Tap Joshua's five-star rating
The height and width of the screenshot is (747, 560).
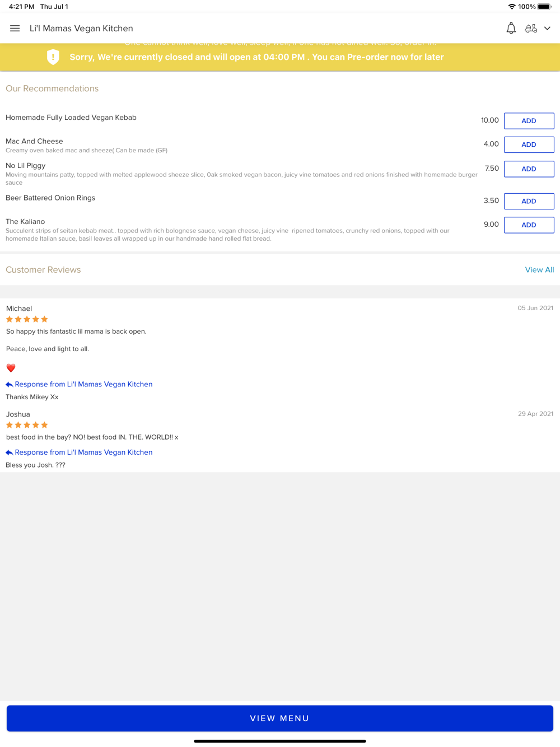27,425
